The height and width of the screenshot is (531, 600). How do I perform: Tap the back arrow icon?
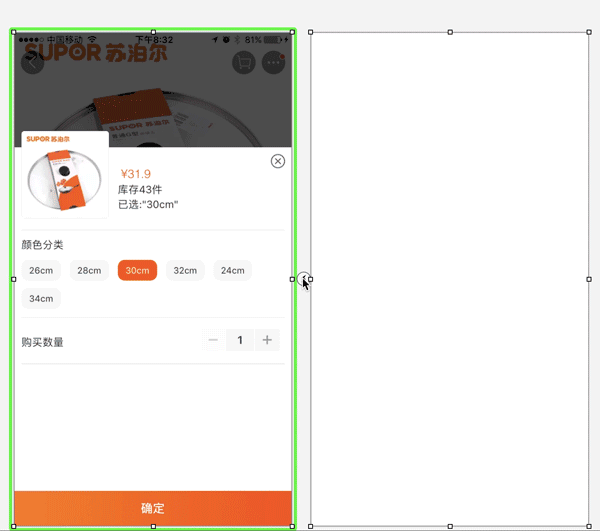(x=33, y=62)
